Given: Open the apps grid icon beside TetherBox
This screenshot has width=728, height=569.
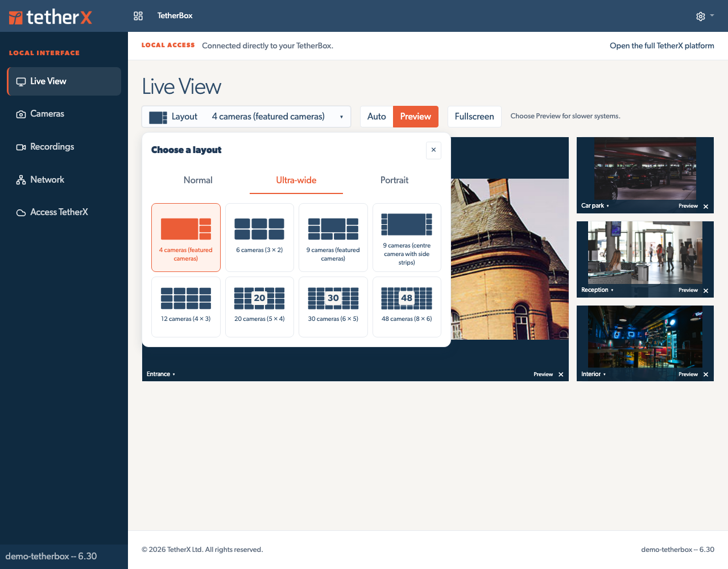Looking at the screenshot, I should coord(138,16).
